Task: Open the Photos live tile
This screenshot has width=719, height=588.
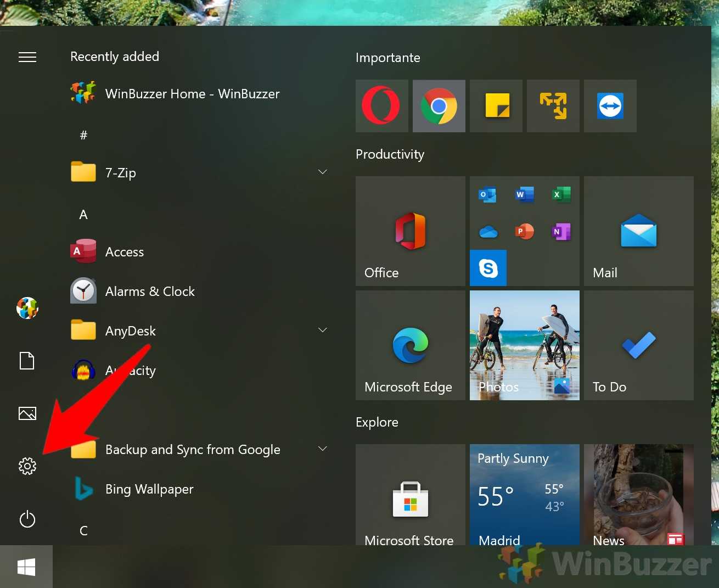Action: (525, 345)
